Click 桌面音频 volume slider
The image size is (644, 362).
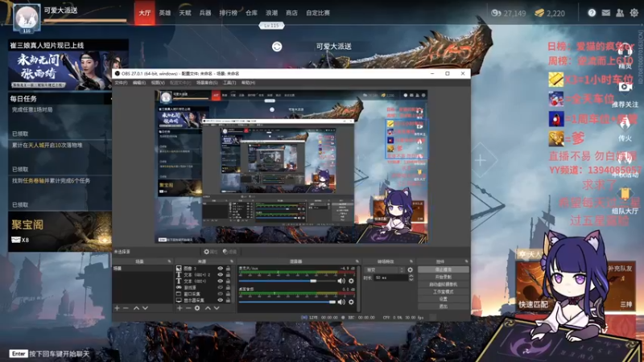pos(287,302)
